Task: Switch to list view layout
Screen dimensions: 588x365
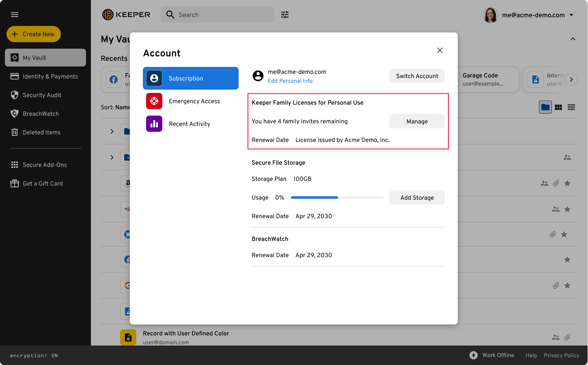Action: click(571, 107)
